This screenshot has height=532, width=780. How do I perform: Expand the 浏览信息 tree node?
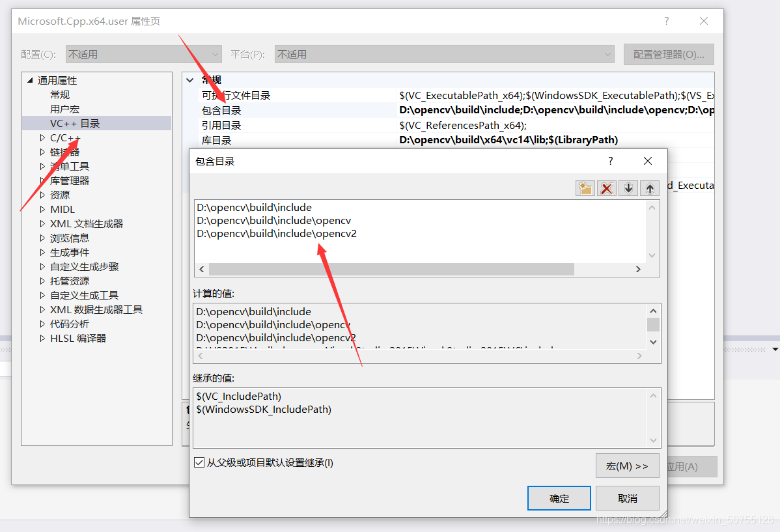click(42, 238)
